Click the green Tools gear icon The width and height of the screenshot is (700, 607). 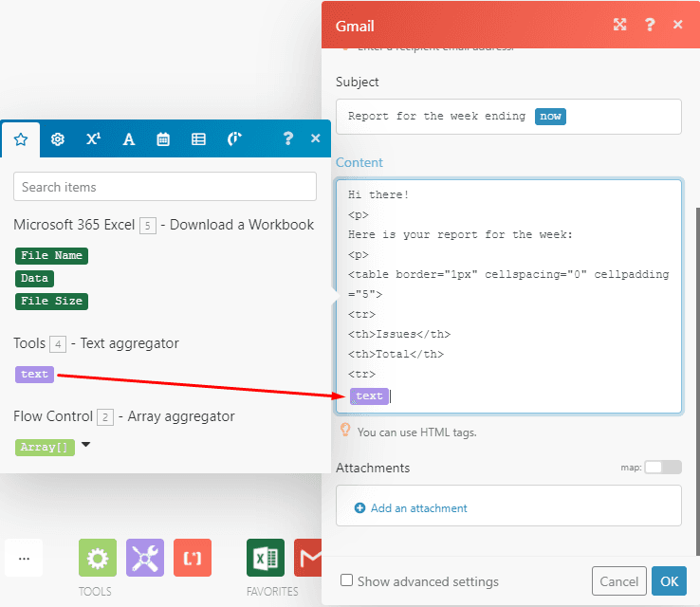point(97,558)
